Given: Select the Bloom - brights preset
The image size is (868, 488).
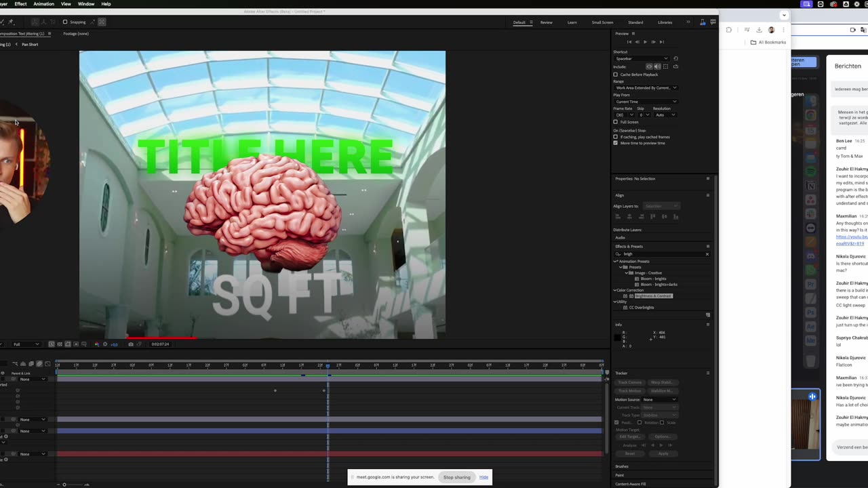Looking at the screenshot, I should pos(653,279).
